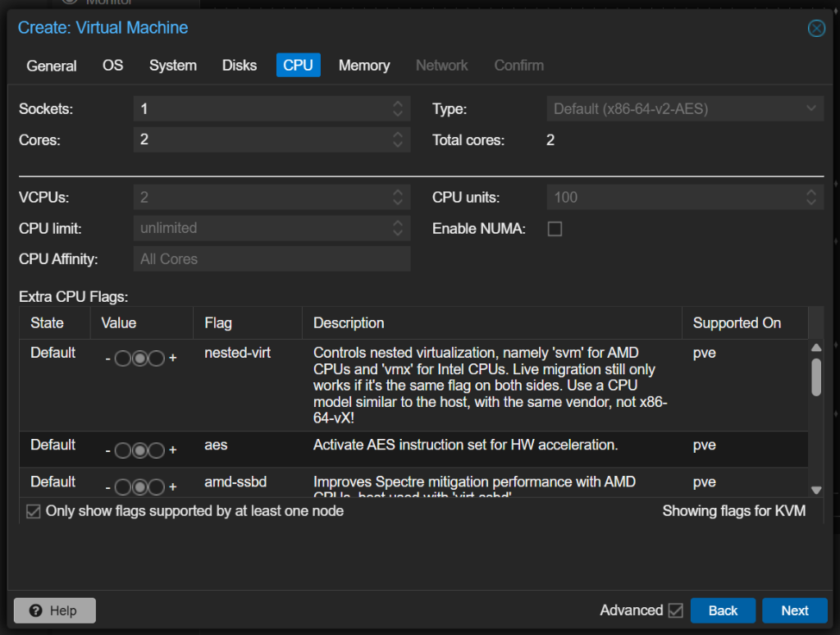Open the OS tab
Image resolution: width=840 pixels, height=635 pixels.
tap(112, 66)
